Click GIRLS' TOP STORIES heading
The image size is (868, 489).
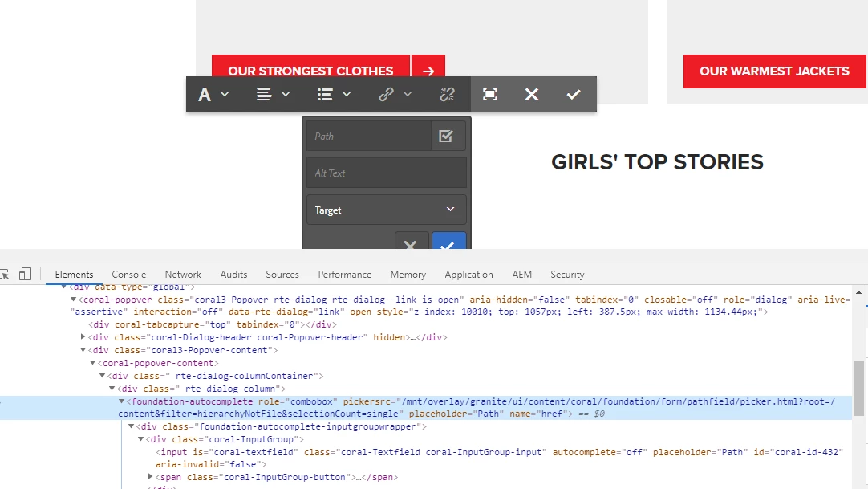point(657,162)
